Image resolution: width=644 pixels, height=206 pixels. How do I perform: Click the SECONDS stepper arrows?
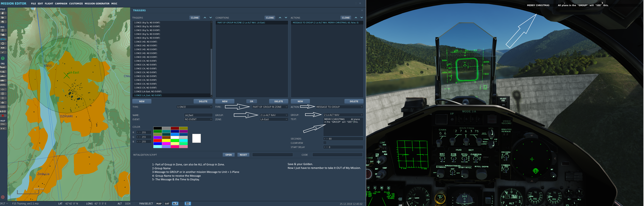click(x=326, y=139)
